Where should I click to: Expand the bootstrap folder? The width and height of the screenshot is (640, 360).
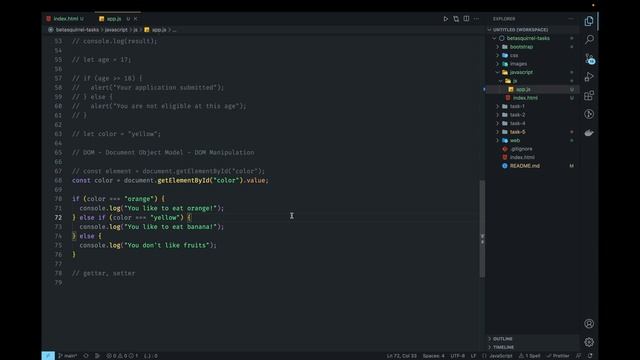click(532, 47)
